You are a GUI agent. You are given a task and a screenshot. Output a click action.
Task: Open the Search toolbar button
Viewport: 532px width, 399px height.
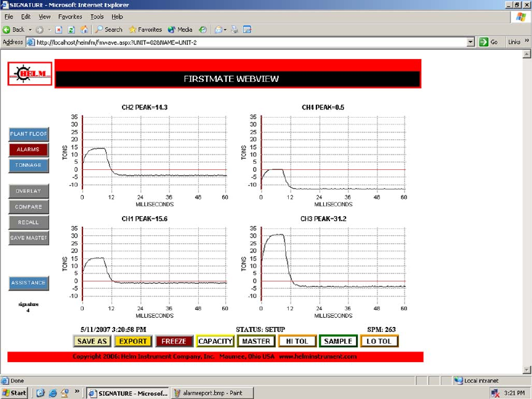(x=108, y=30)
